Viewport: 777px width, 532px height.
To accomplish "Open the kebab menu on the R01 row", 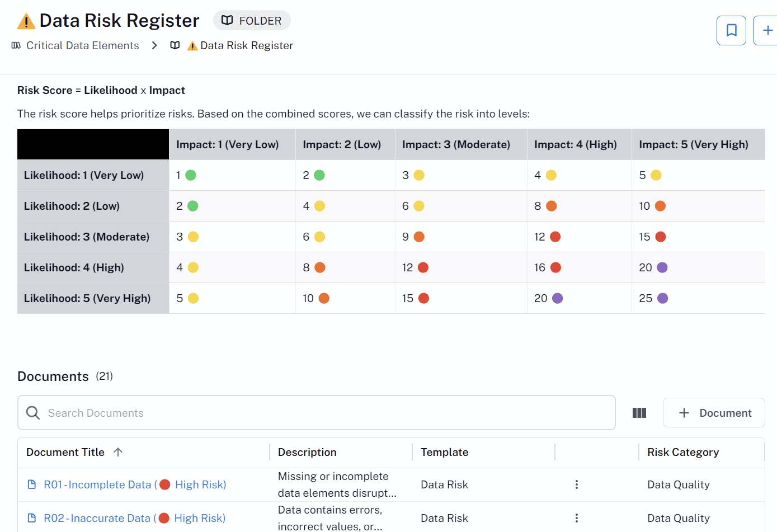I will (x=577, y=484).
